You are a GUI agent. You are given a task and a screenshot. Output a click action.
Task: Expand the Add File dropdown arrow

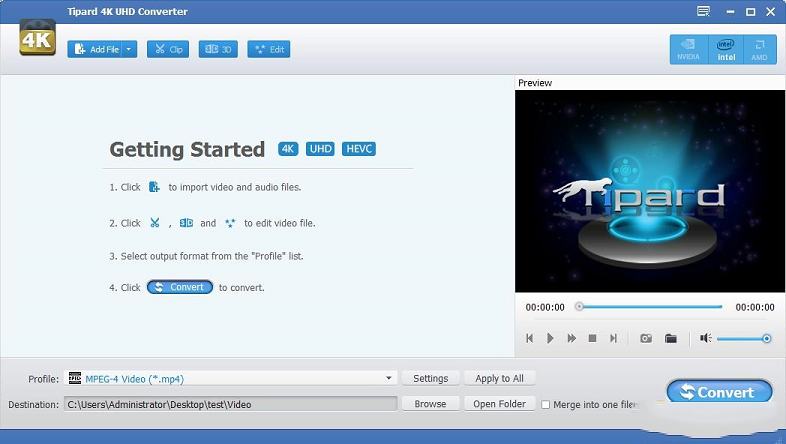(129, 49)
